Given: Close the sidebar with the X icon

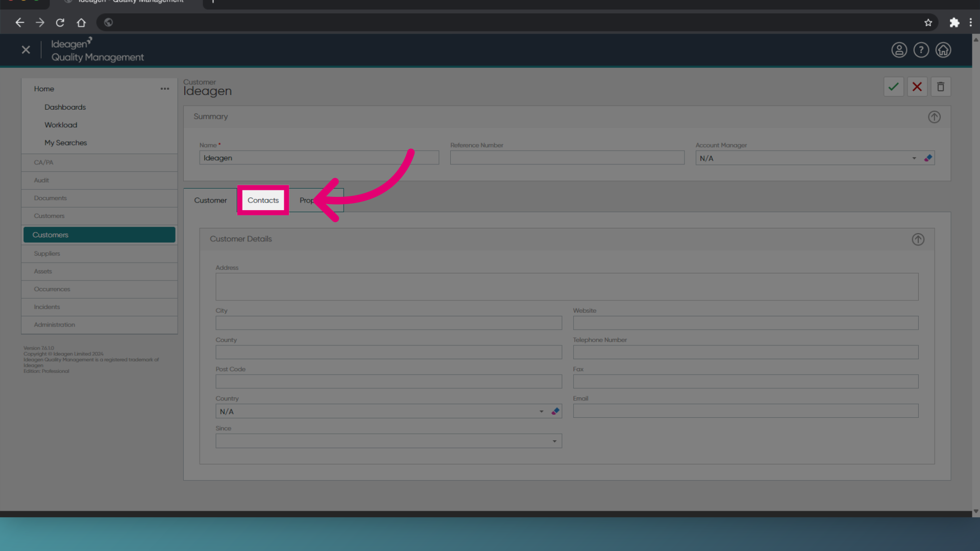Looking at the screenshot, I should (x=26, y=50).
